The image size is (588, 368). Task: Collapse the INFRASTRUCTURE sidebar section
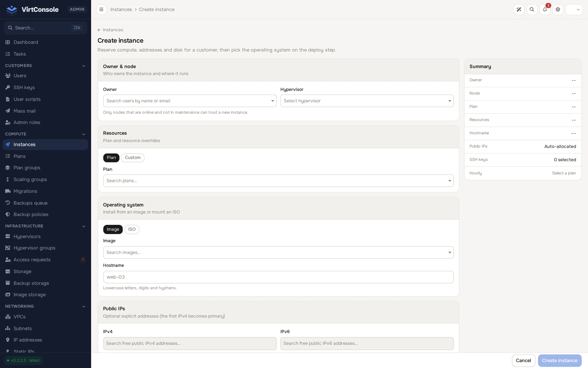45,226
